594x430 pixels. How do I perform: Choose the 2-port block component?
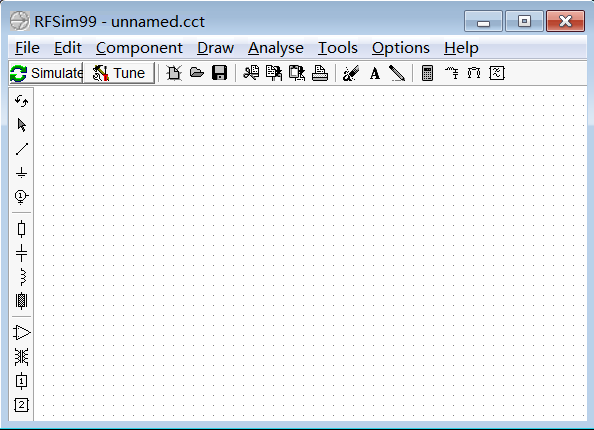point(22,405)
